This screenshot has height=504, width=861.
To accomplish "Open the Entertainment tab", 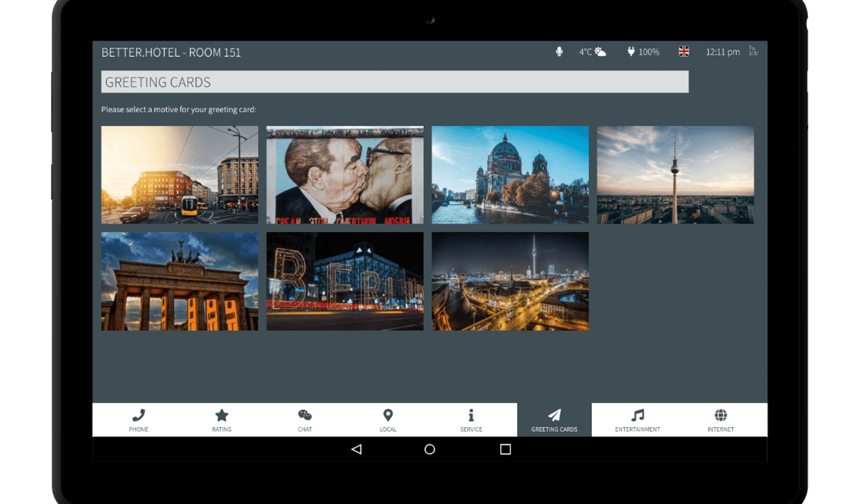I will (x=638, y=420).
